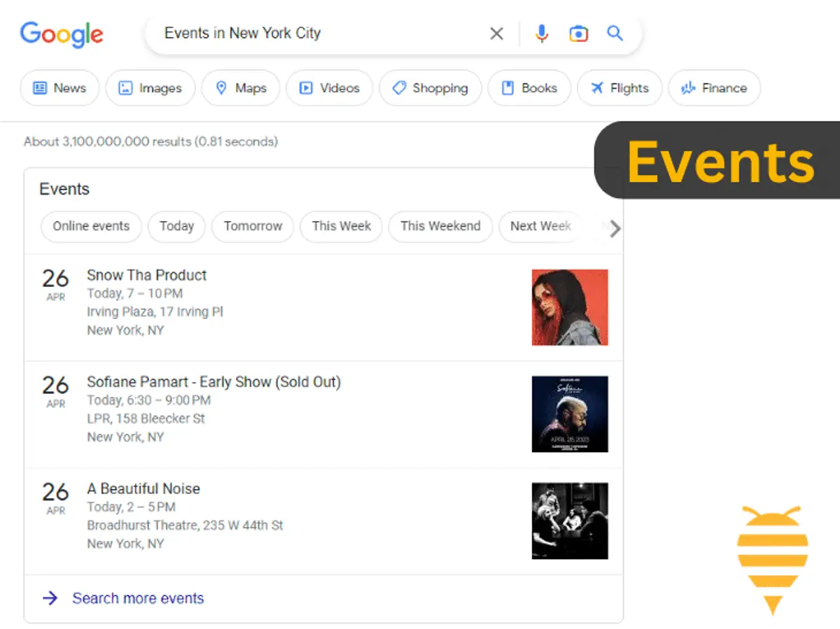Image resolution: width=840 pixels, height=629 pixels.
Task: Click the Google logo
Action: click(x=62, y=34)
